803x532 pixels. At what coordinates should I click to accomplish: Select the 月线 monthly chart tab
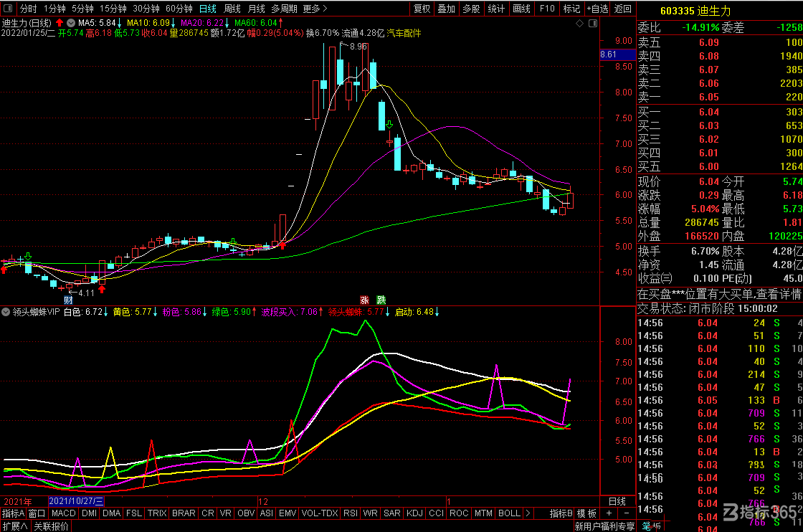(x=257, y=9)
